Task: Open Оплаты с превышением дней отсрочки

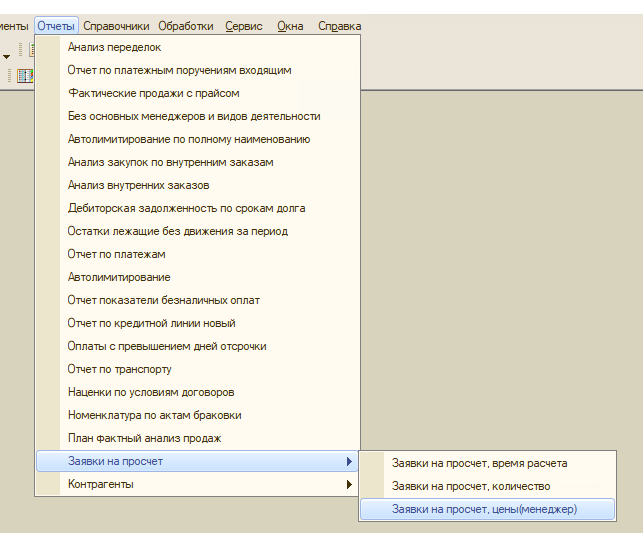Action: click(x=198, y=346)
